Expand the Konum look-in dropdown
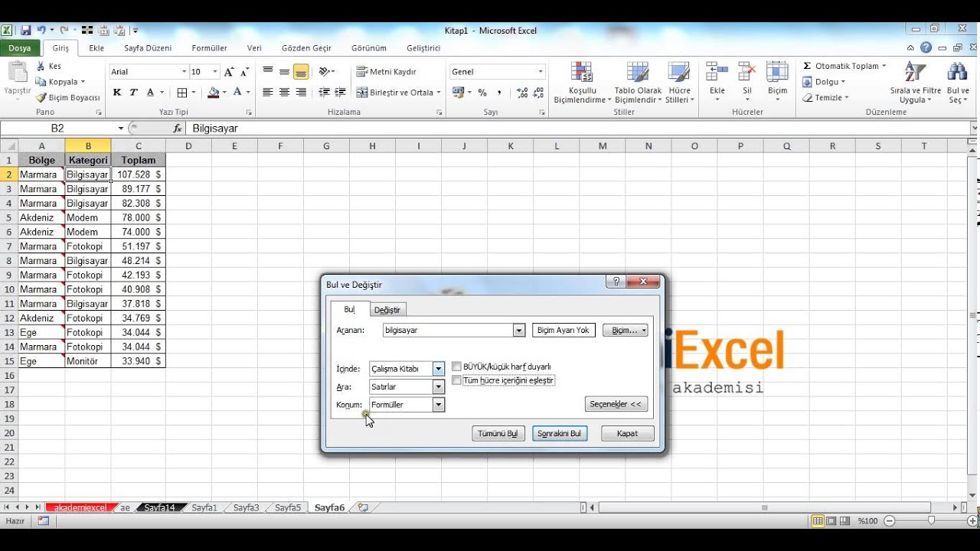The height and width of the screenshot is (551, 980). 439,405
